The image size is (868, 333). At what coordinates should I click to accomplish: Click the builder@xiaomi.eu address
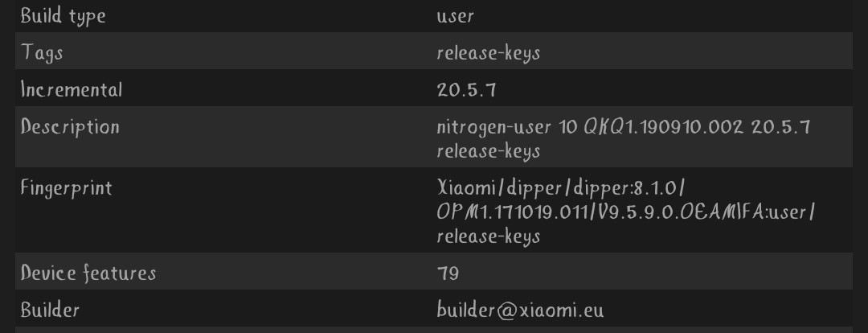520,310
